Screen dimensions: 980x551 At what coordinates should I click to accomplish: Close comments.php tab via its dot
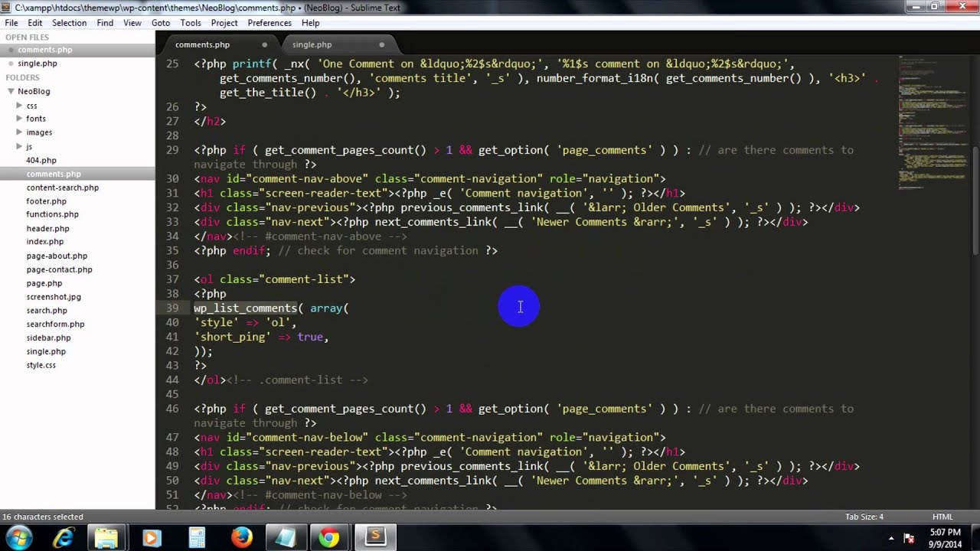[x=265, y=44]
